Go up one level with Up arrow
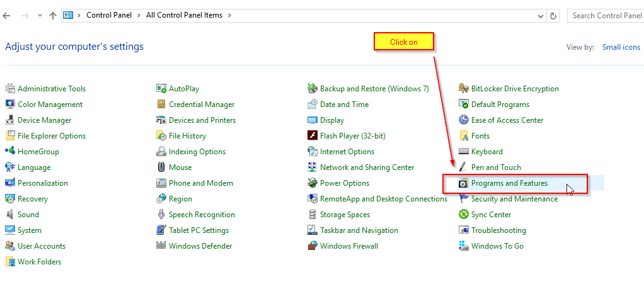Viewport: 644px width, 294px height. pos(52,16)
